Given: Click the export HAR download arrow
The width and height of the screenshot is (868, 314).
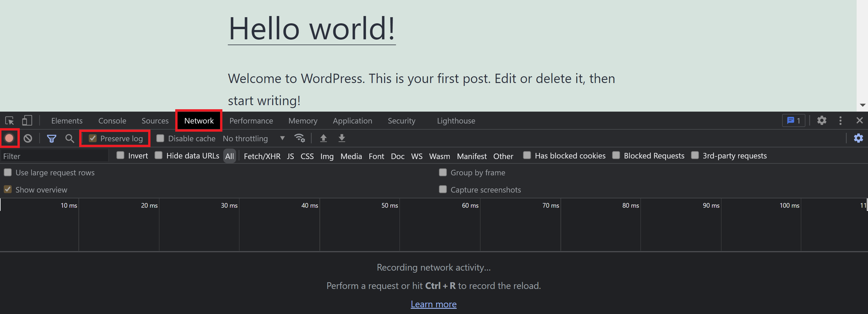Looking at the screenshot, I should point(342,138).
